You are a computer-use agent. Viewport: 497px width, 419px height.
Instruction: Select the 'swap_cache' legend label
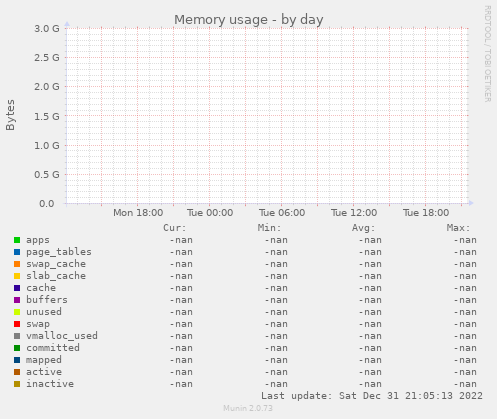click(x=56, y=264)
